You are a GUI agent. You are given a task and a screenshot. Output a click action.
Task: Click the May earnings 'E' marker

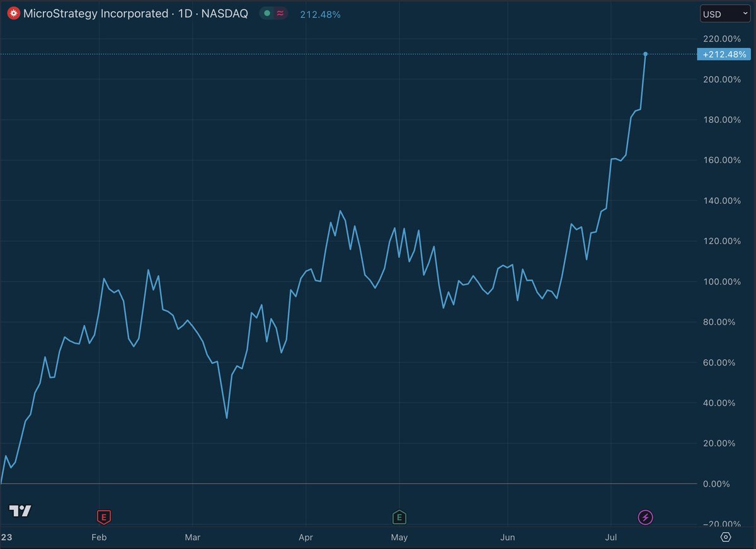tap(399, 518)
